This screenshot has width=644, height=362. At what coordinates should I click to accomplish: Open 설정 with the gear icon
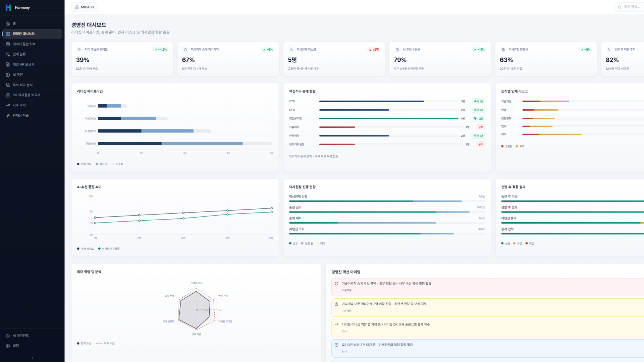(x=8, y=346)
